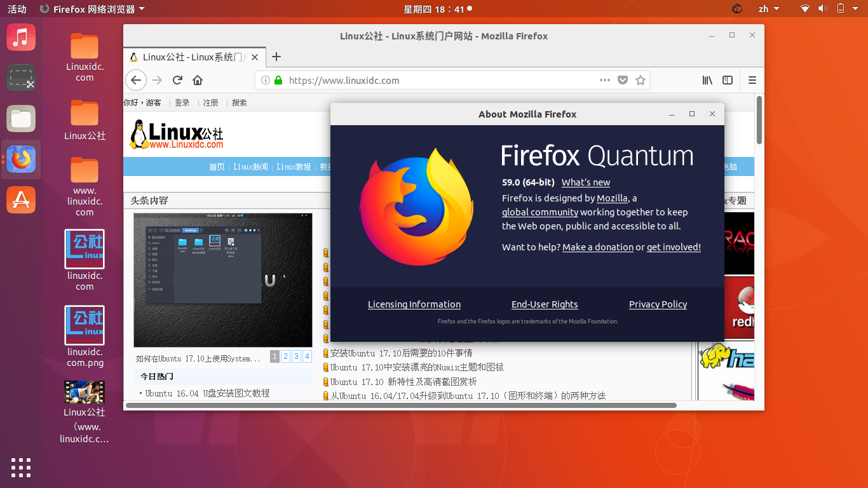Show applications grid in dock
868x488 pixels.
coord(21,467)
